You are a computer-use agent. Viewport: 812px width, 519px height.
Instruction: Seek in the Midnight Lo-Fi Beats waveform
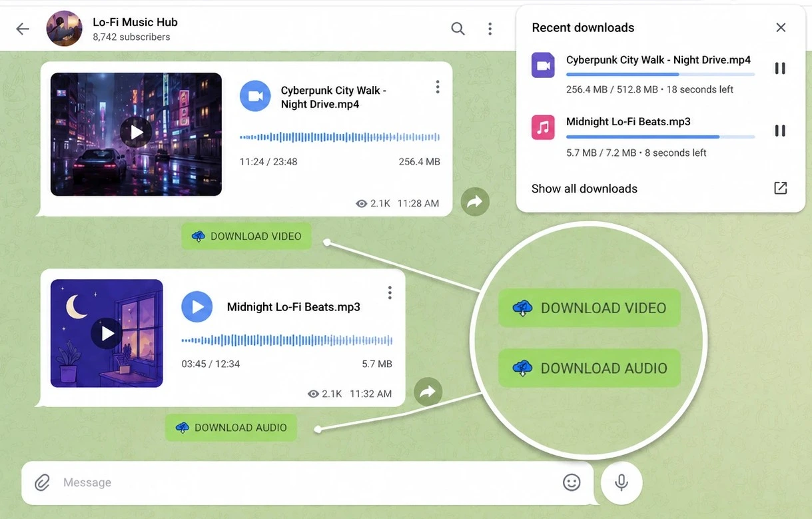[287, 340]
